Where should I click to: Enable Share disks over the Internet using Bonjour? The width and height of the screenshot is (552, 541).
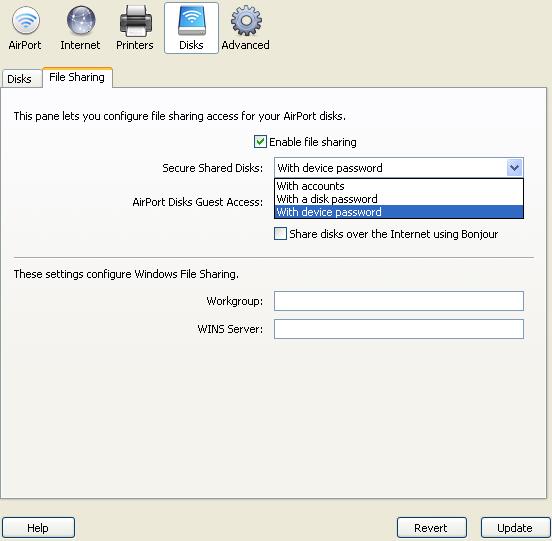coord(280,234)
